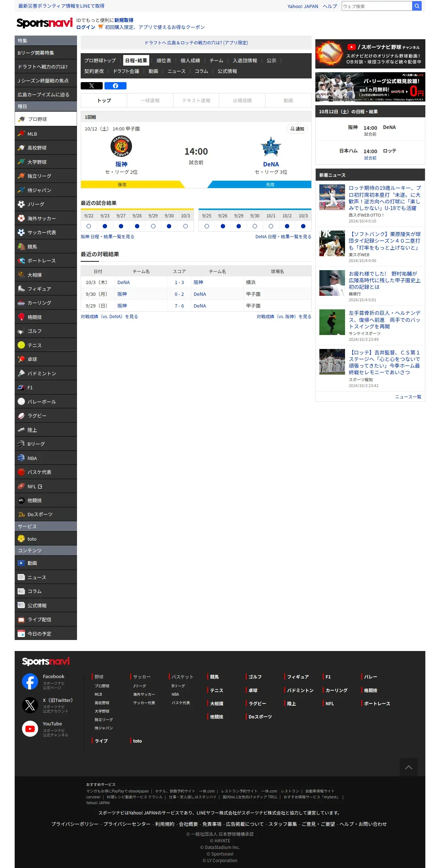Open 独立リーグ sidebar item
This screenshot has height=868, width=440.
click(46, 176)
